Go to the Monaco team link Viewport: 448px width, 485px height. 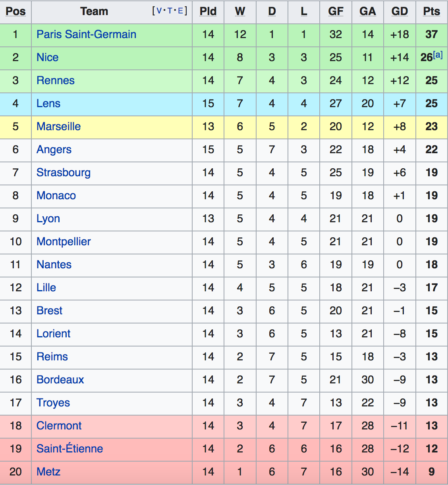[x=56, y=196]
